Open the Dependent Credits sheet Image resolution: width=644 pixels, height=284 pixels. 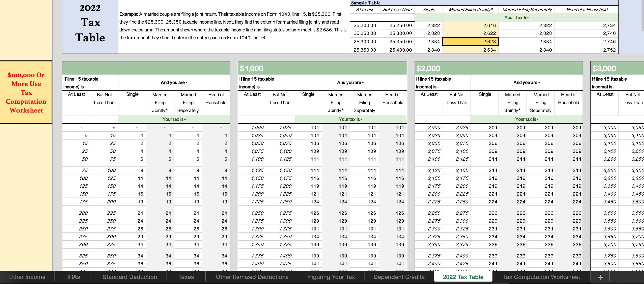click(x=399, y=277)
